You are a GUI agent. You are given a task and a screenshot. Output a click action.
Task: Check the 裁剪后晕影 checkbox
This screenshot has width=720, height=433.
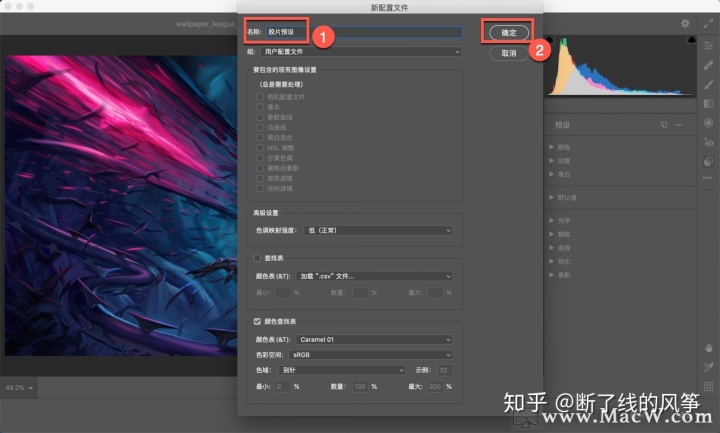point(260,168)
